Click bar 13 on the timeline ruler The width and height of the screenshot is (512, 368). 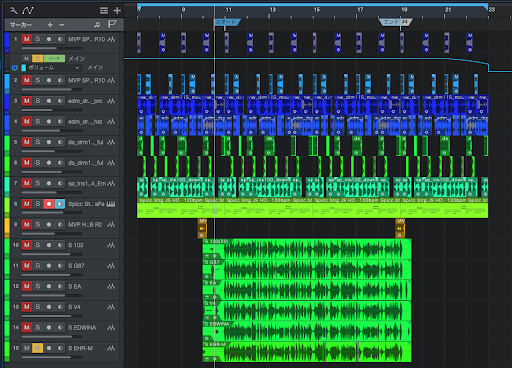[273, 10]
